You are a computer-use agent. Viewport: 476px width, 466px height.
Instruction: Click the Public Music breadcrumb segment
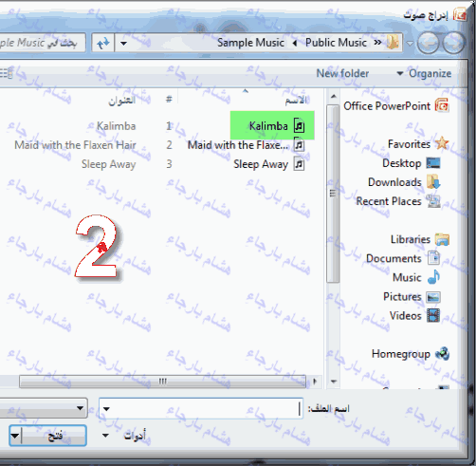pos(336,43)
